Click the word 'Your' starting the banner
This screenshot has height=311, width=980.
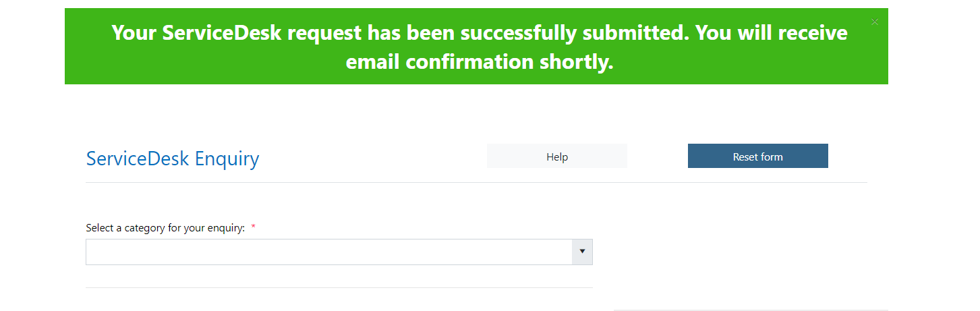click(x=134, y=32)
